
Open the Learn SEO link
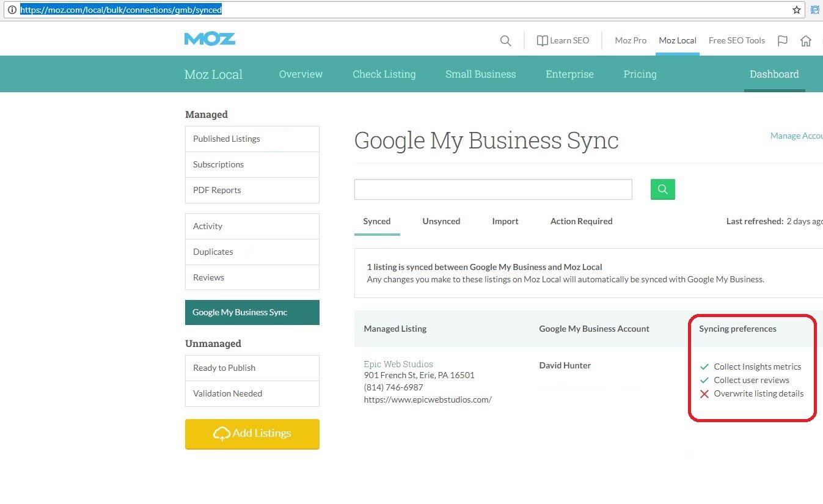pyautogui.click(x=563, y=40)
